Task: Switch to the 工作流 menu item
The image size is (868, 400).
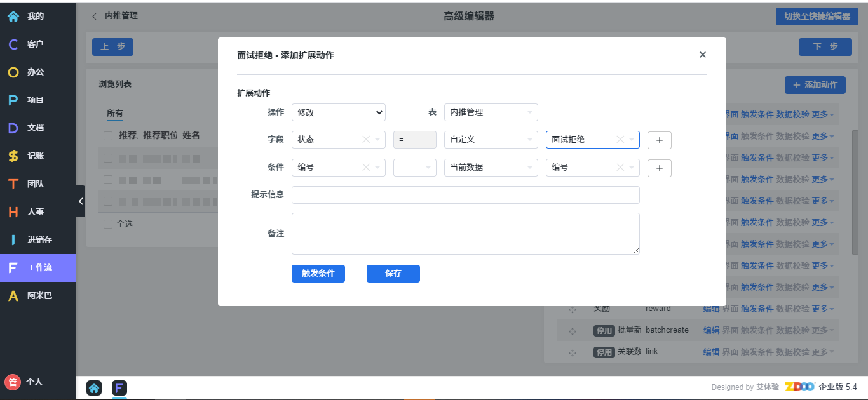Action: (38, 268)
